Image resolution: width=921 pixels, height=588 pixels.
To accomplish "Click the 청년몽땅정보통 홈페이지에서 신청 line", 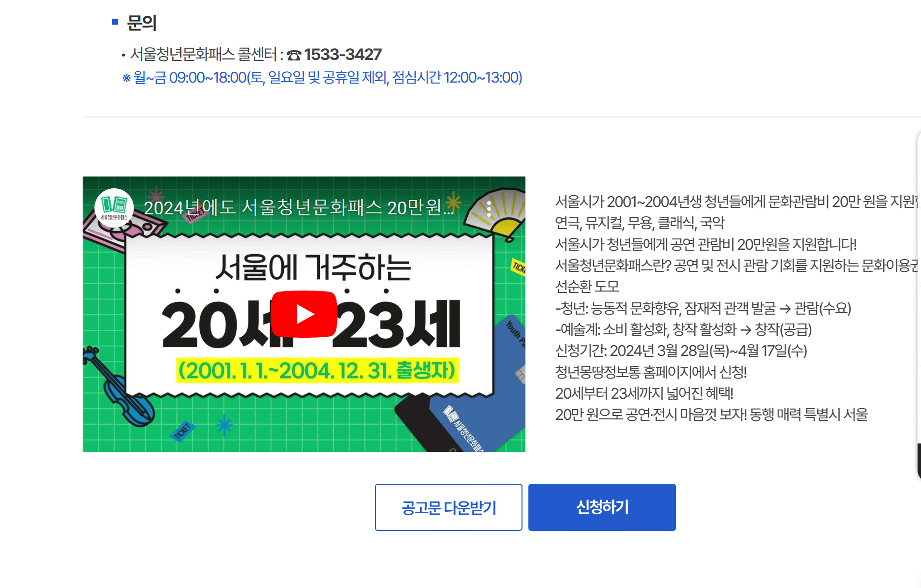I will pyautogui.click(x=651, y=372).
